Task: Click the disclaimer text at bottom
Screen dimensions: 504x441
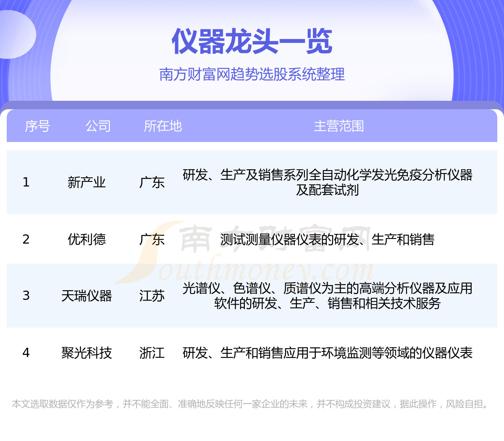Action: (251, 404)
